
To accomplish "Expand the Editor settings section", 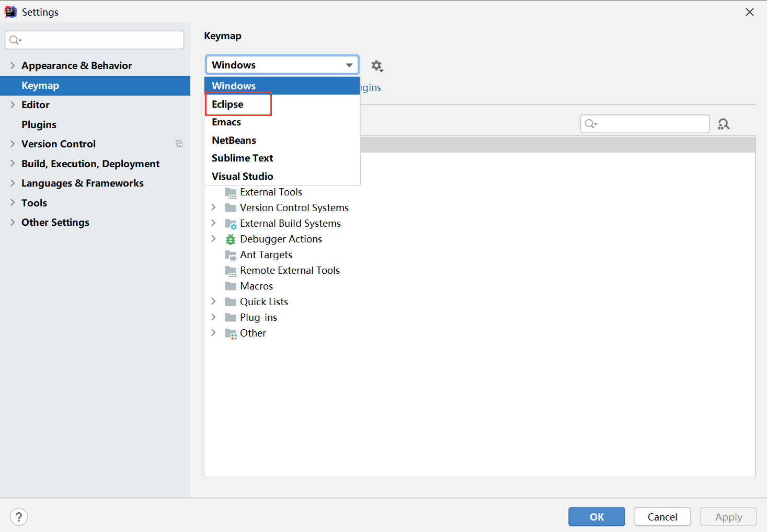I will point(13,105).
